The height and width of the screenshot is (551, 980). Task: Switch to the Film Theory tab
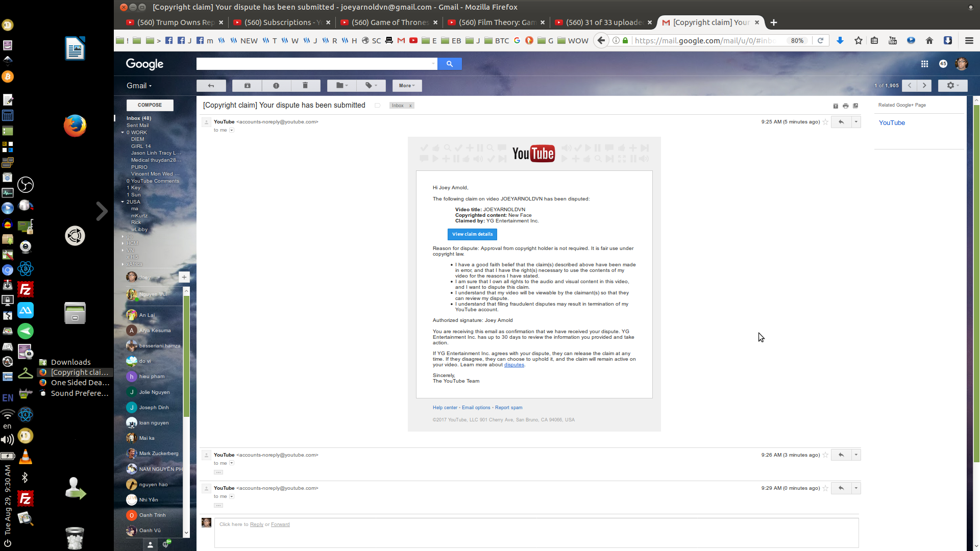pos(497,22)
